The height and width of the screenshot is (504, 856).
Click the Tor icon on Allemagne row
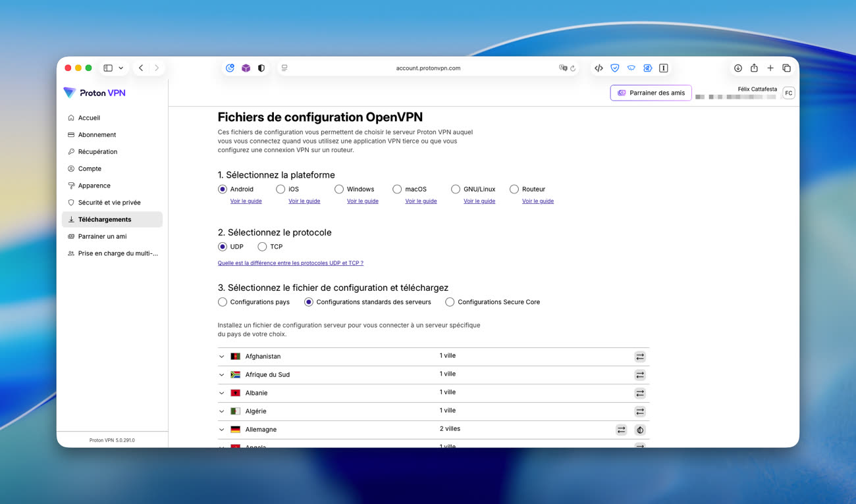[639, 430]
